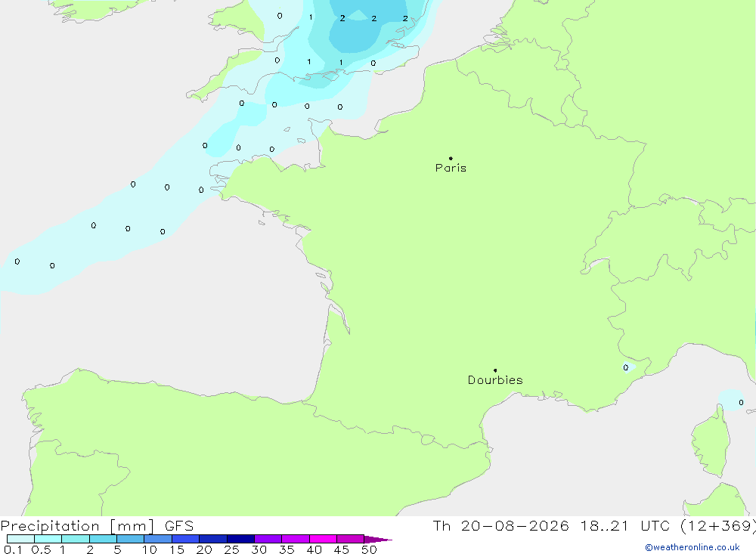756x554 pixels.
Task: Click the Dourbies location dot marker
Action: [495, 370]
